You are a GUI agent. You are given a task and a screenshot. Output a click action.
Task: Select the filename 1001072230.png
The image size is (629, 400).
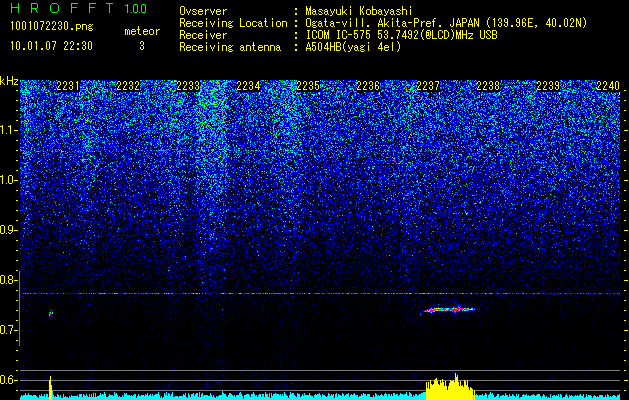click(52, 26)
